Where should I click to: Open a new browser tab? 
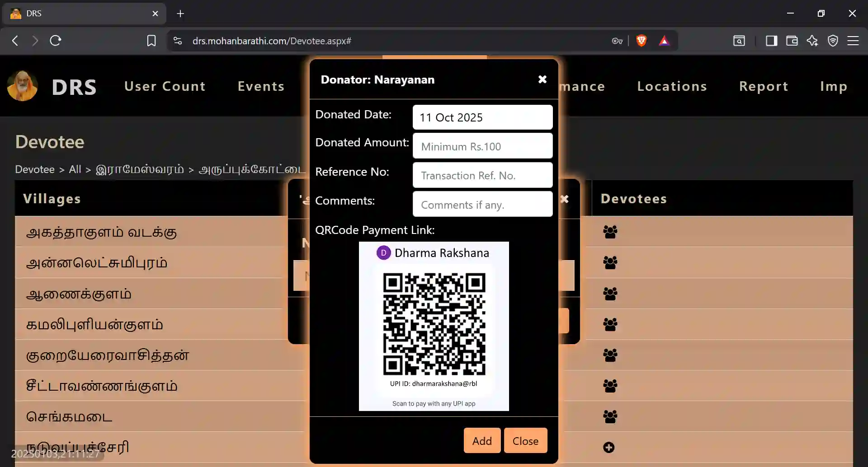coord(180,14)
